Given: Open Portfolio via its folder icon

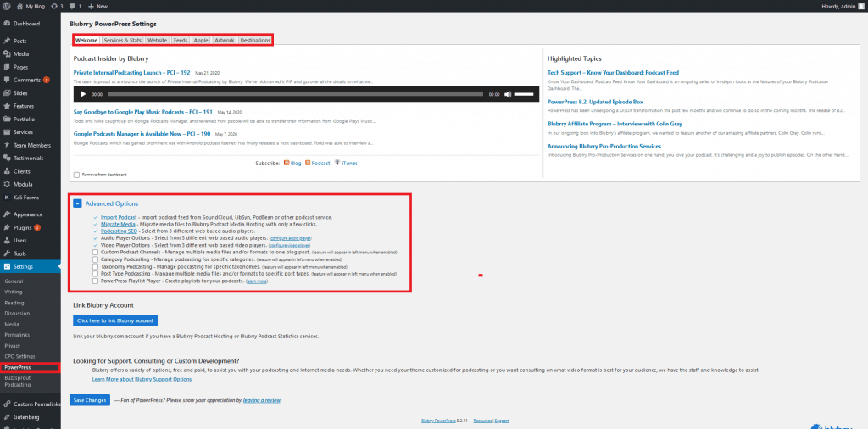Looking at the screenshot, I should [x=7, y=119].
